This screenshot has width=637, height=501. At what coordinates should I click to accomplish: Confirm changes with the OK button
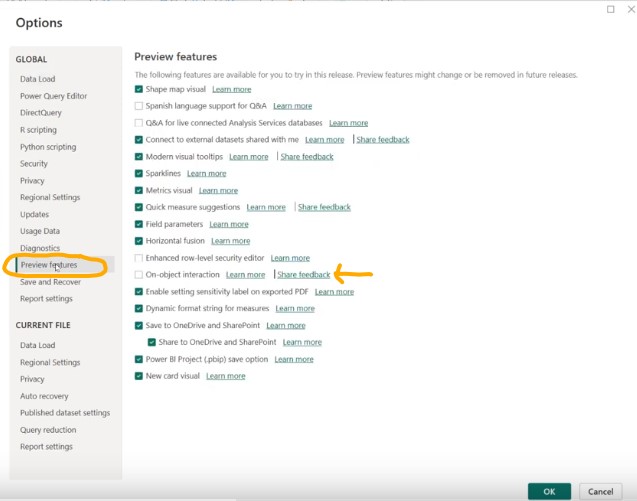(549, 491)
